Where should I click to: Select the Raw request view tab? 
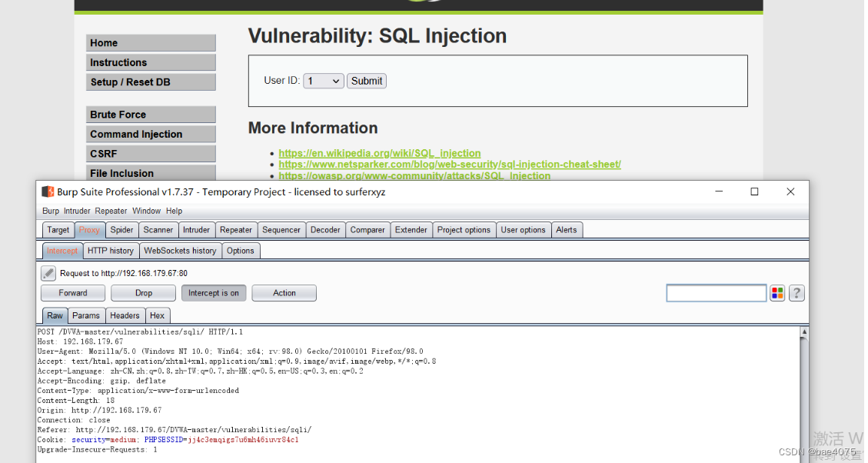[x=55, y=315]
